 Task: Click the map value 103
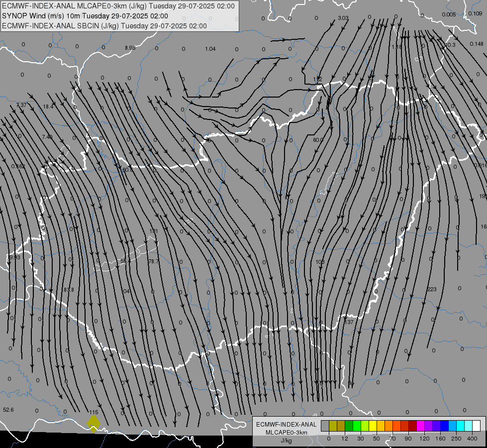pyautogui.click(x=320, y=262)
